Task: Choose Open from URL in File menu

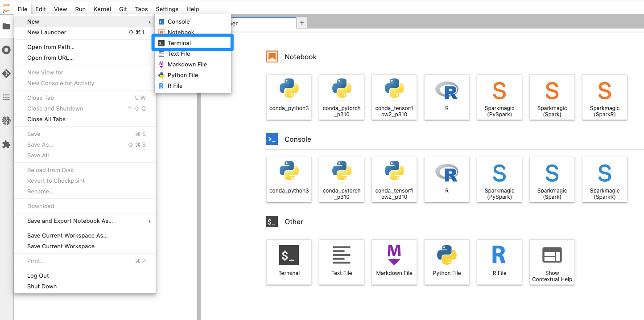Action: [x=85, y=57]
